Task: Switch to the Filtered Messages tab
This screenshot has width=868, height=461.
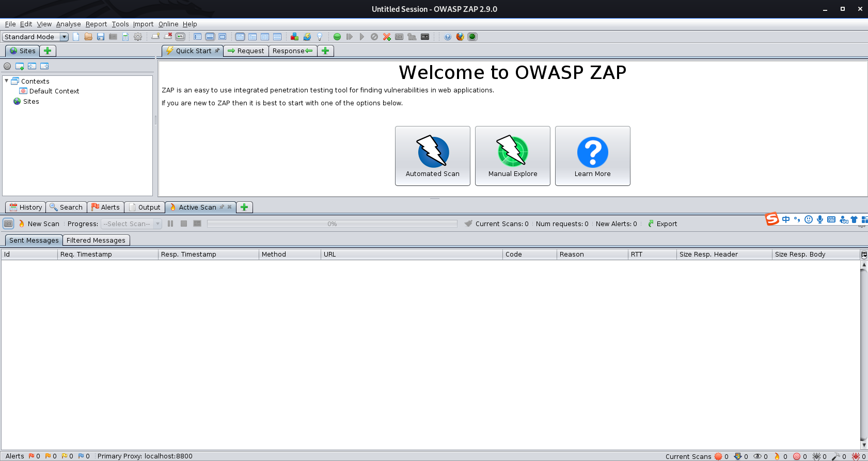Action: (96, 240)
